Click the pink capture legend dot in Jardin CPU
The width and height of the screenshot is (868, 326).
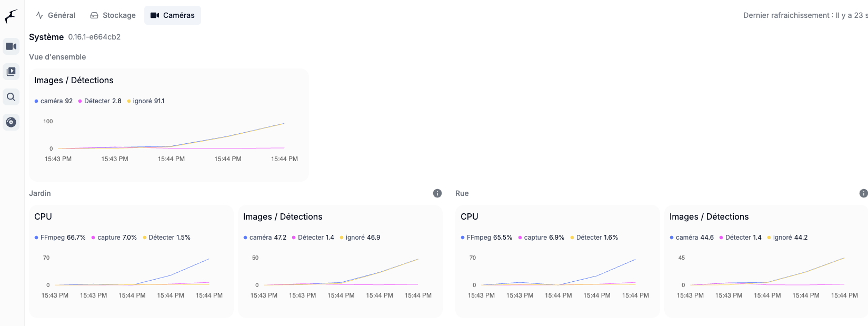93,238
